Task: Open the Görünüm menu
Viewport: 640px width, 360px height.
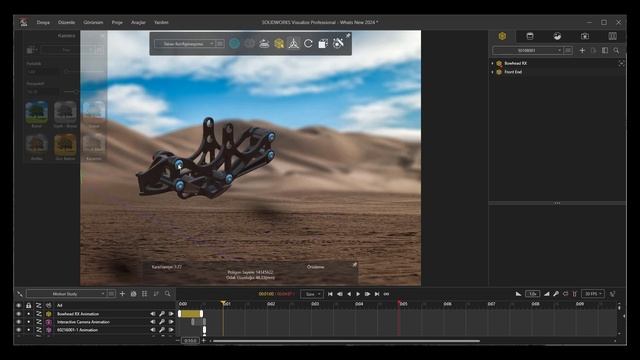Action: click(93, 22)
